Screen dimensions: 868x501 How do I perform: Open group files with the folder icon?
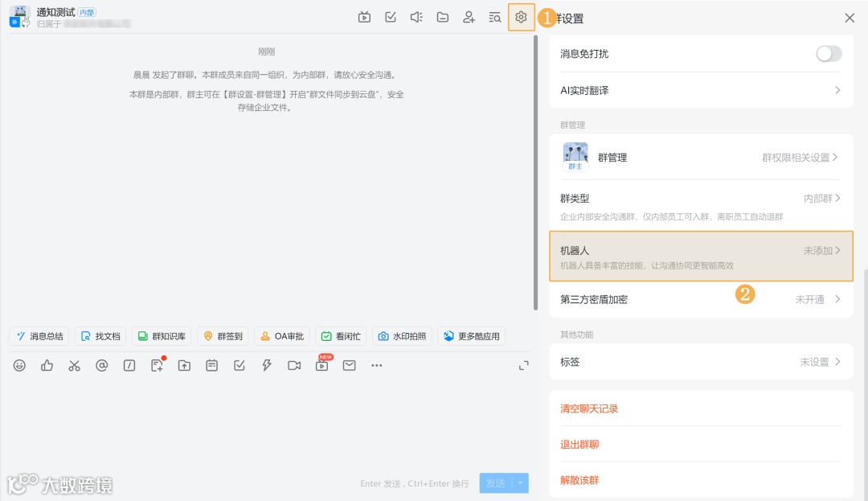(442, 16)
